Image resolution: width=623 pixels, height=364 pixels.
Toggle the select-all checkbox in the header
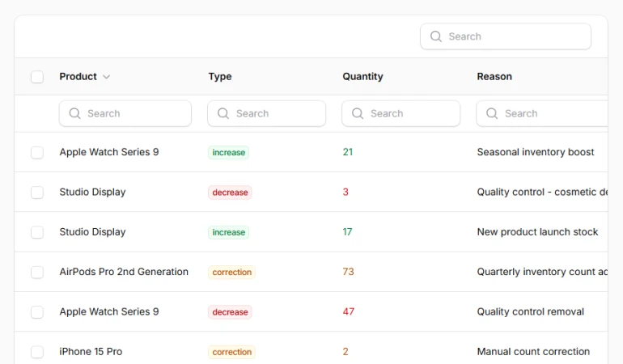pos(37,77)
